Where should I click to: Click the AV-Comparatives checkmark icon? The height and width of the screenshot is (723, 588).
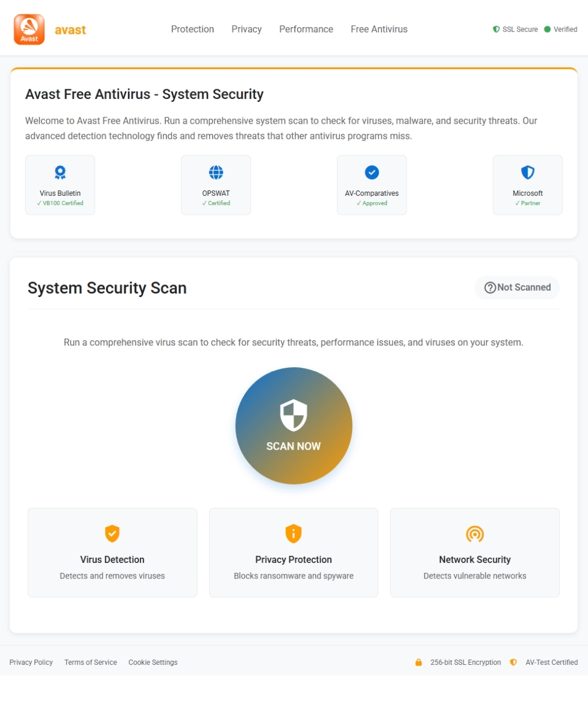coord(372,172)
